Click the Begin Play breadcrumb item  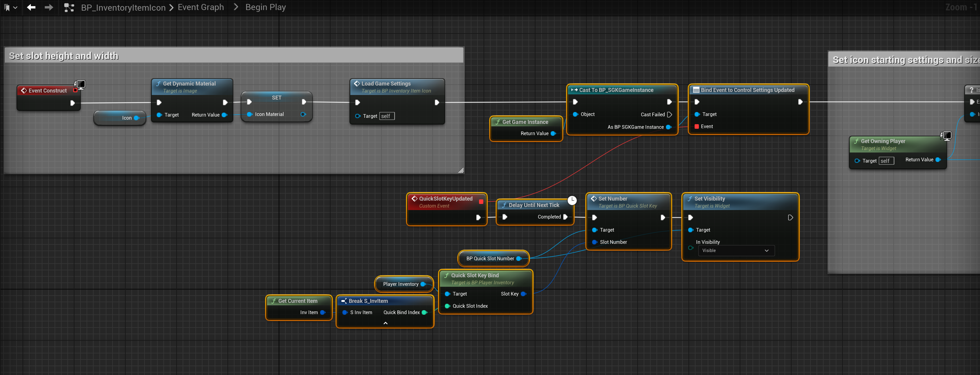click(x=265, y=7)
